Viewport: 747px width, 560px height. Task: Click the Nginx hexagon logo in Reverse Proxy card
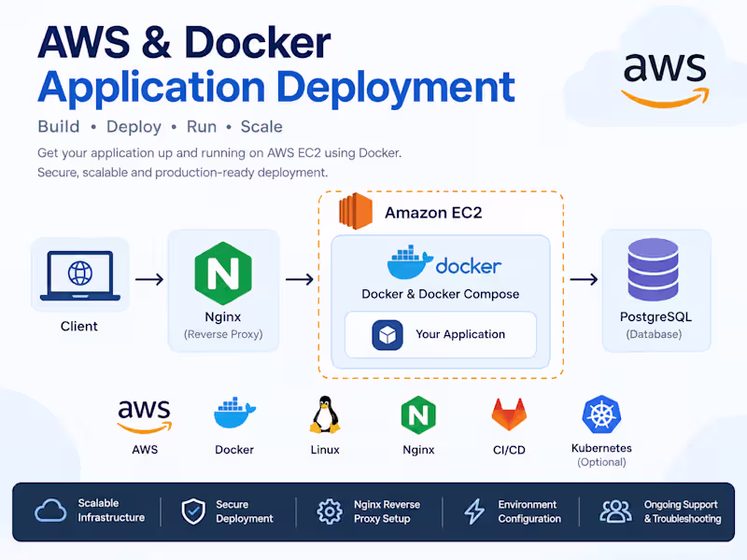point(223,273)
